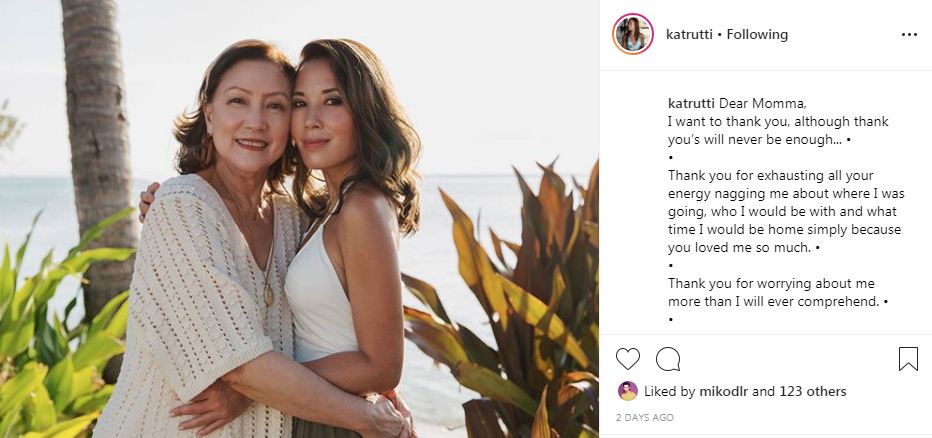Toggle the Following button
Viewport: 932px width, 438px height.
(x=757, y=35)
